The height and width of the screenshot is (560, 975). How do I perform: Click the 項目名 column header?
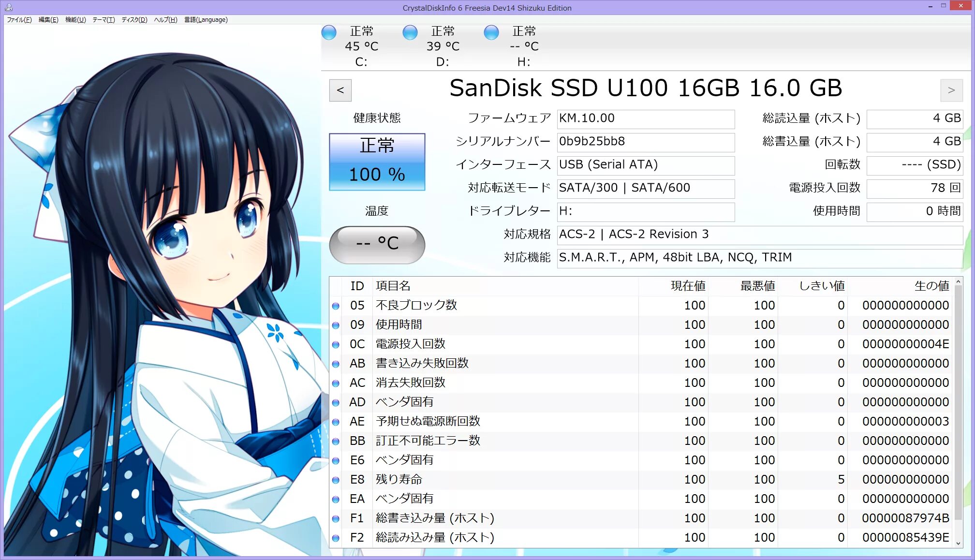(x=505, y=286)
